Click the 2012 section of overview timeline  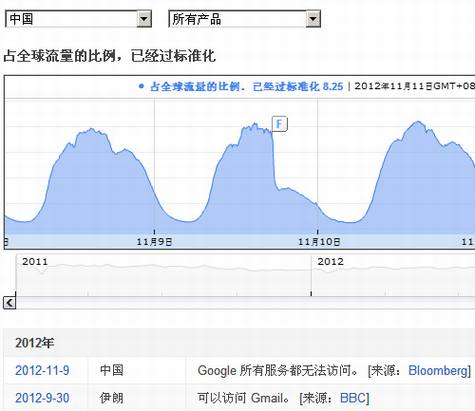[393, 275]
